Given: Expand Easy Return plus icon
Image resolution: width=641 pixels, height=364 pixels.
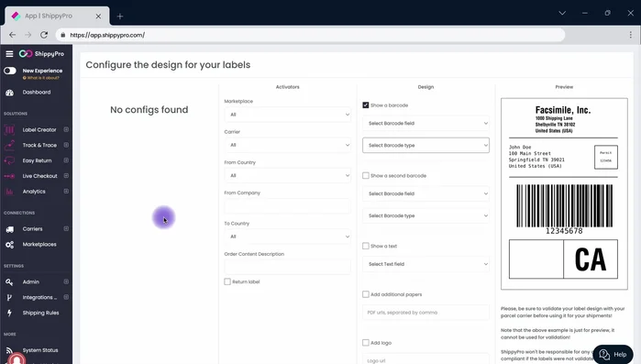Looking at the screenshot, I should (66, 160).
